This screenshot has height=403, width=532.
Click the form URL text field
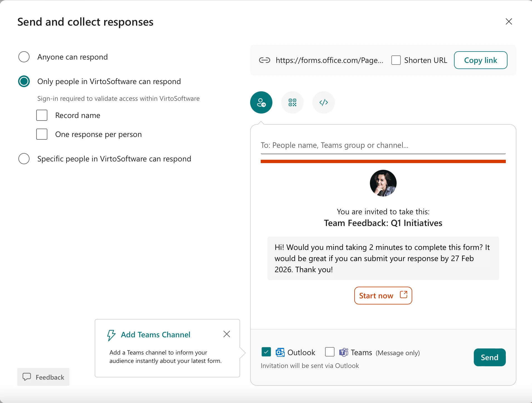329,60
